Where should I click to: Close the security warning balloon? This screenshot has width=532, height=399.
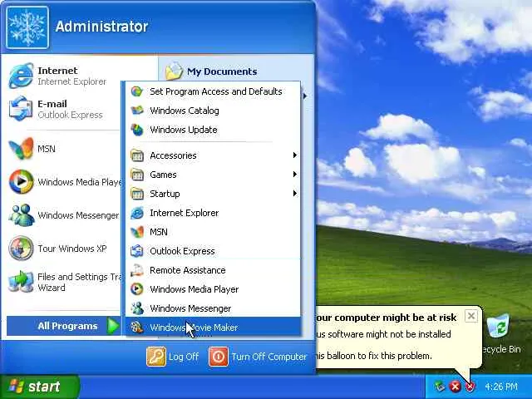471,316
